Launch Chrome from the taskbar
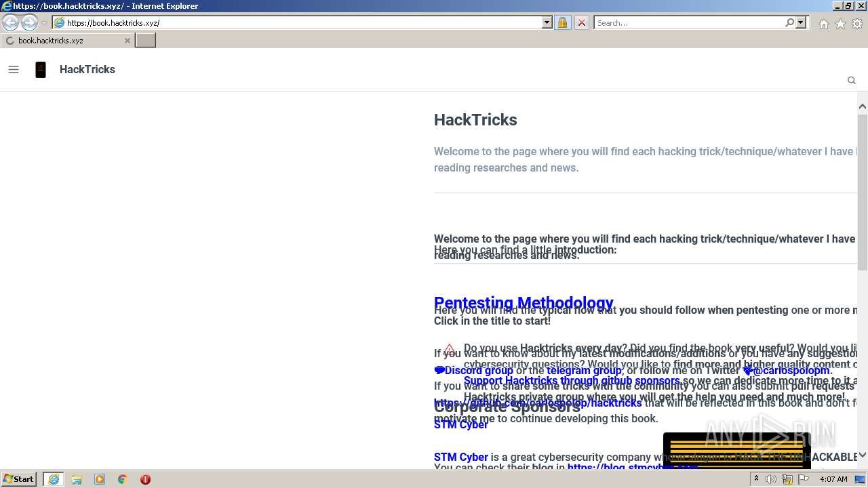The image size is (868, 488). (122, 479)
